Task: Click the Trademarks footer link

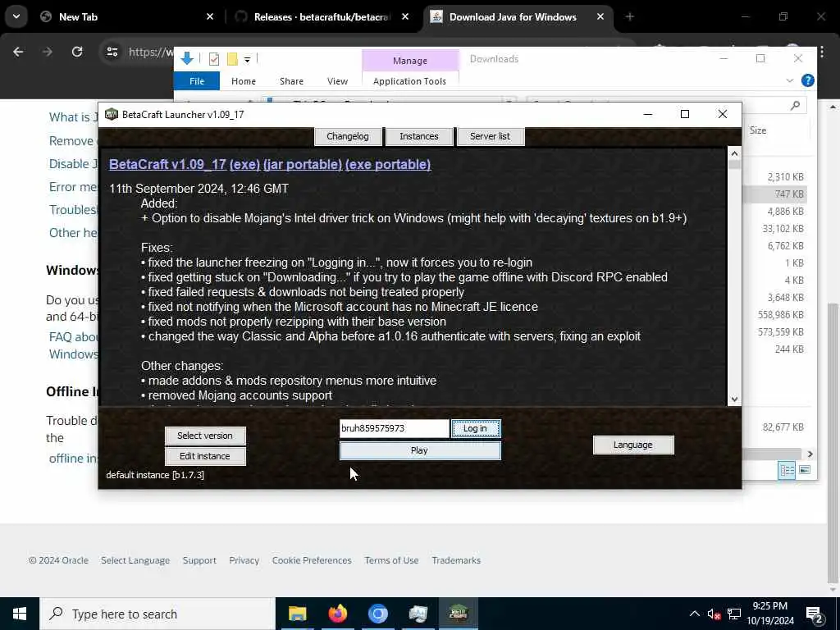Action: point(456,560)
